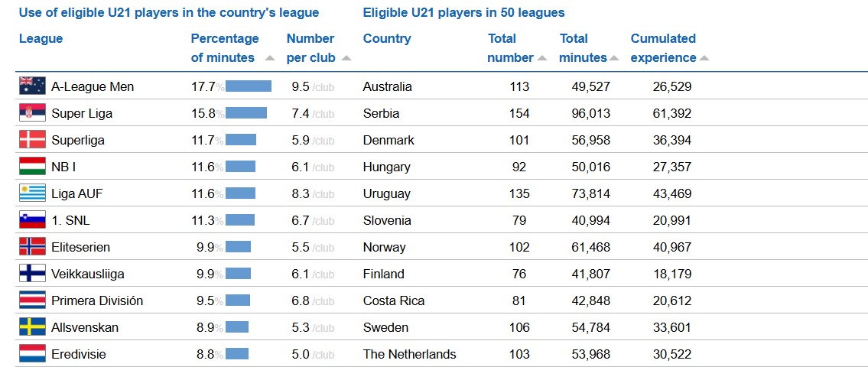The height and width of the screenshot is (367, 868).
Task: Sort by Number per club arrow
Action: point(346,58)
